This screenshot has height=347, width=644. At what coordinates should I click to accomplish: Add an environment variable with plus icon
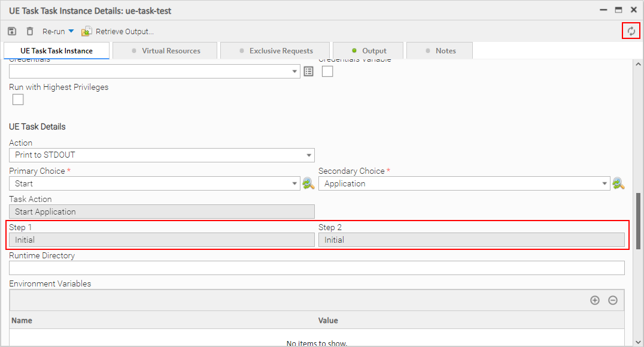(x=594, y=300)
